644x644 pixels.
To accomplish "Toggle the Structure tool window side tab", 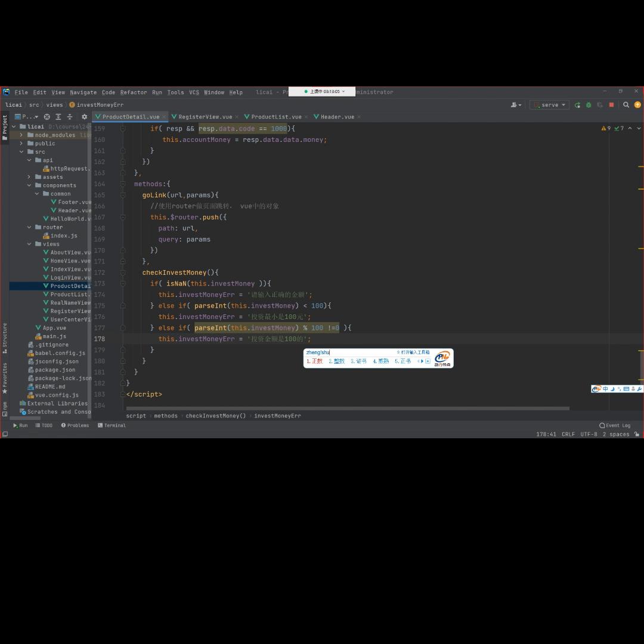I will [5, 337].
